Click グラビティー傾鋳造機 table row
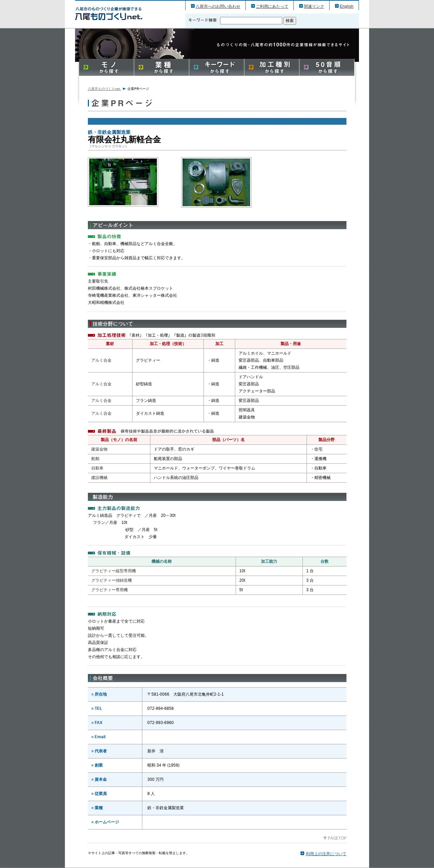The height and width of the screenshot is (868, 434). tap(217, 580)
